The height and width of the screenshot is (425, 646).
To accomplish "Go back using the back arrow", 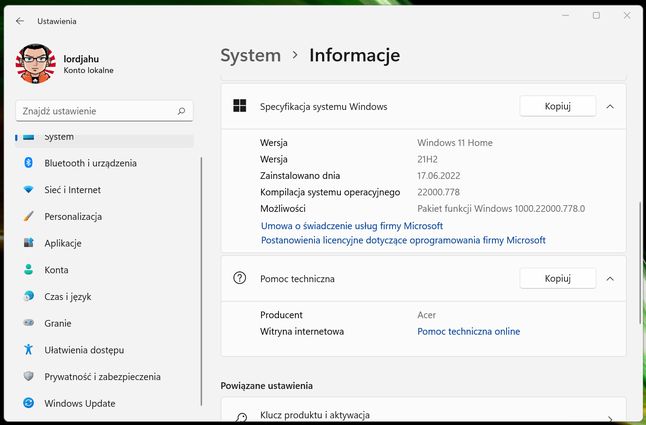I will coord(20,21).
